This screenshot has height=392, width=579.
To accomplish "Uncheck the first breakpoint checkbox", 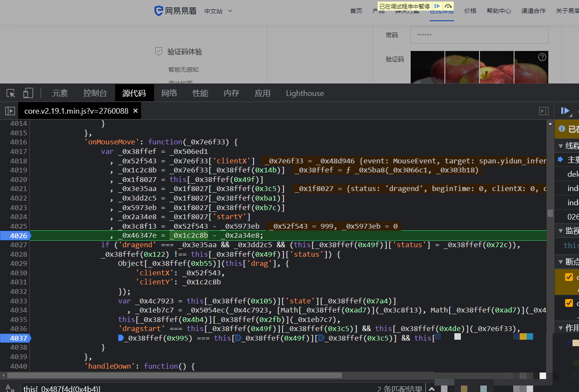I will [x=569, y=277].
